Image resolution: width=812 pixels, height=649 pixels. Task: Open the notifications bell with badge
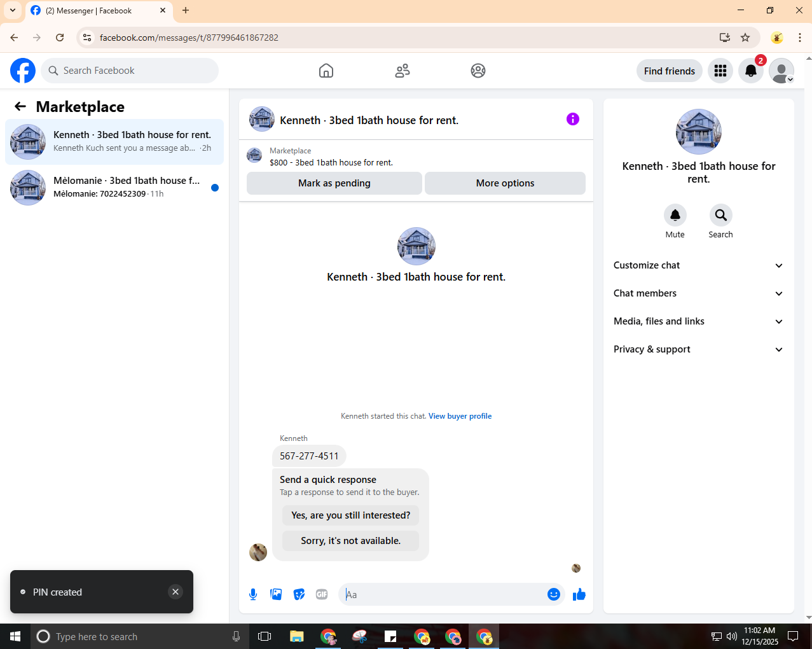[751, 71]
